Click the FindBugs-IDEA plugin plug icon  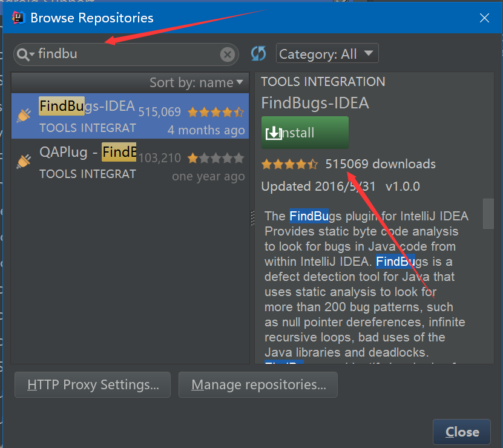tap(24, 115)
